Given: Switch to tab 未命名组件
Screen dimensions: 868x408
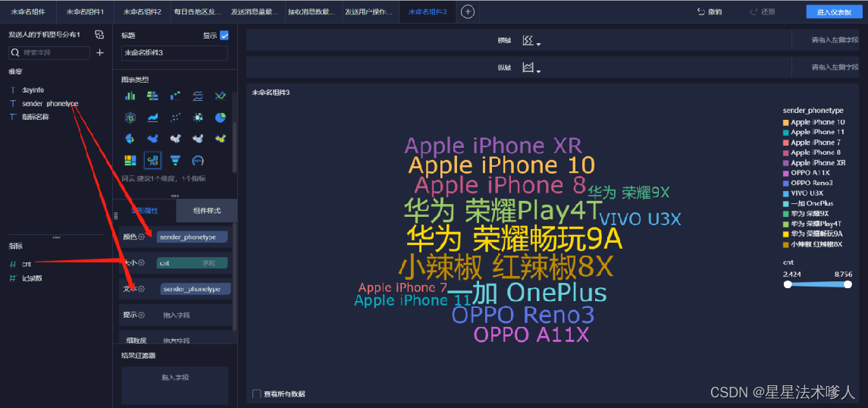Looking at the screenshot, I should click(28, 11).
